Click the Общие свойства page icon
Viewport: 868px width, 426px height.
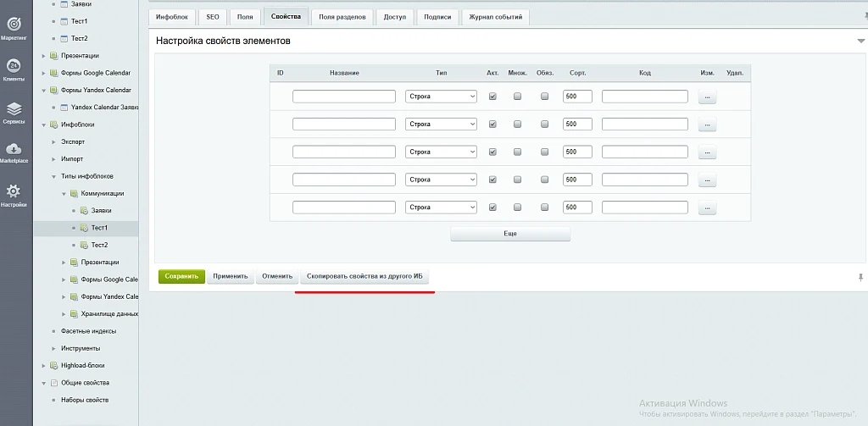pyautogui.click(x=53, y=383)
